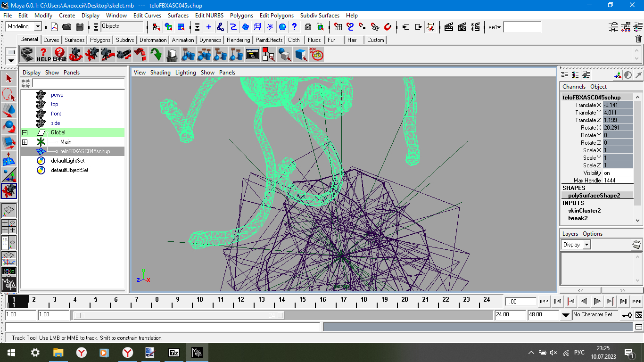Viewport: 644px width, 362px height.
Task: Open the layer Display dropdown
Action: [576, 245]
